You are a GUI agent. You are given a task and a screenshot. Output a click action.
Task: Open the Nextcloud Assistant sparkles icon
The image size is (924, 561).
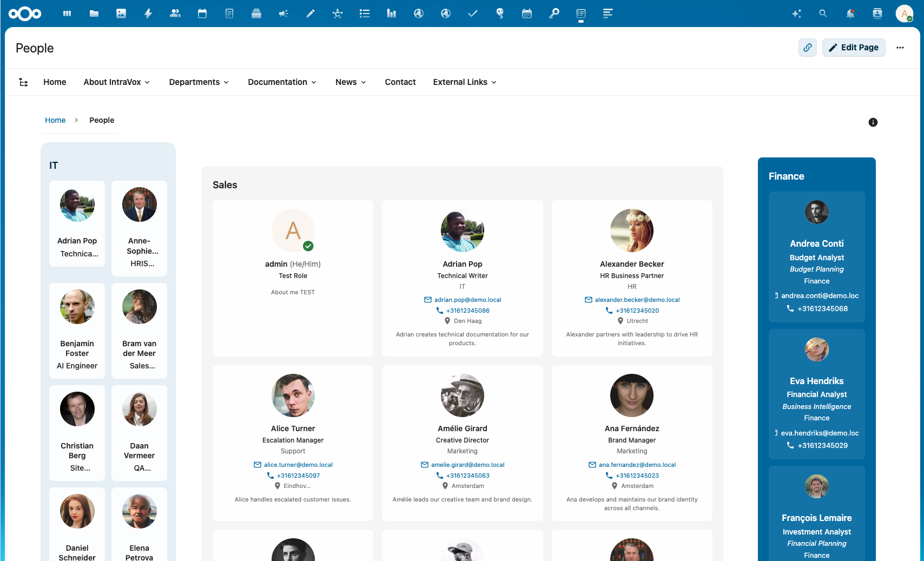(x=796, y=14)
